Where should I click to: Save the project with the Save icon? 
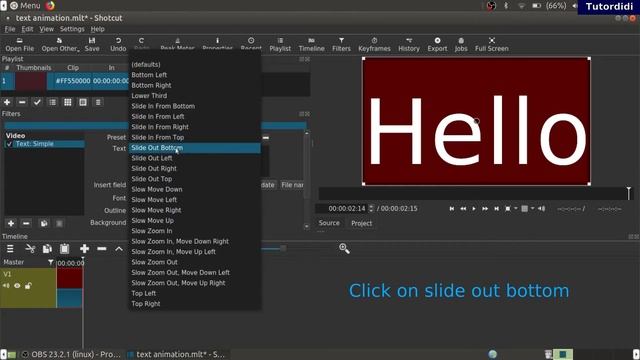click(x=92, y=44)
